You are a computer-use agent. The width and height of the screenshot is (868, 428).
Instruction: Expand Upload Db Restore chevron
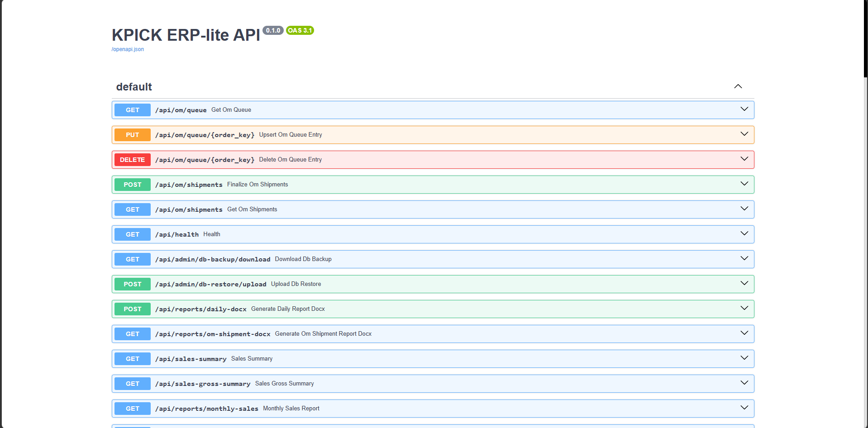744,283
